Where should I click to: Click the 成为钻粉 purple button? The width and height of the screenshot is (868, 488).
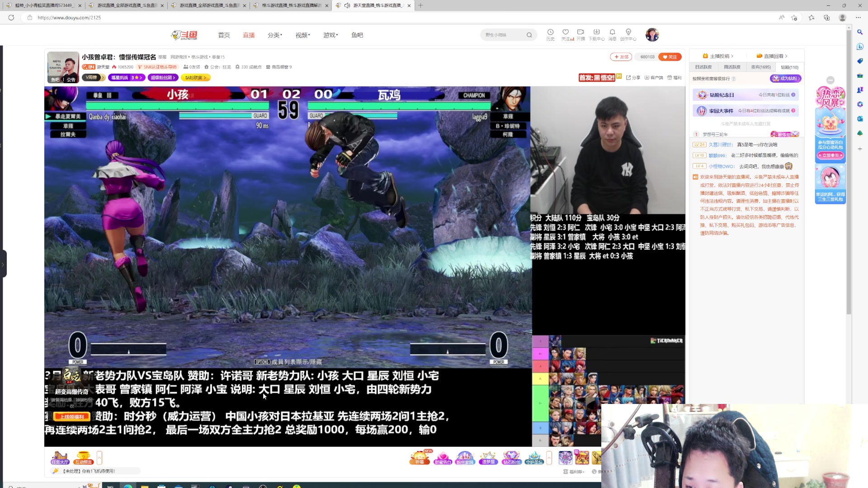[786, 79]
